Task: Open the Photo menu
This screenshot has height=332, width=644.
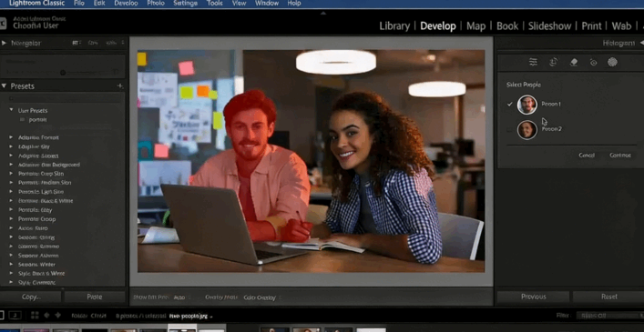Action: click(156, 4)
